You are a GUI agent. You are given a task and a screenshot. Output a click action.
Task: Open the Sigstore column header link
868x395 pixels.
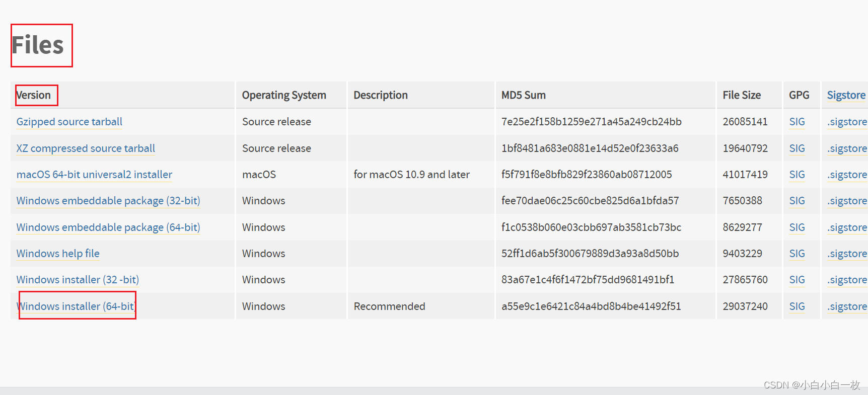(x=846, y=95)
